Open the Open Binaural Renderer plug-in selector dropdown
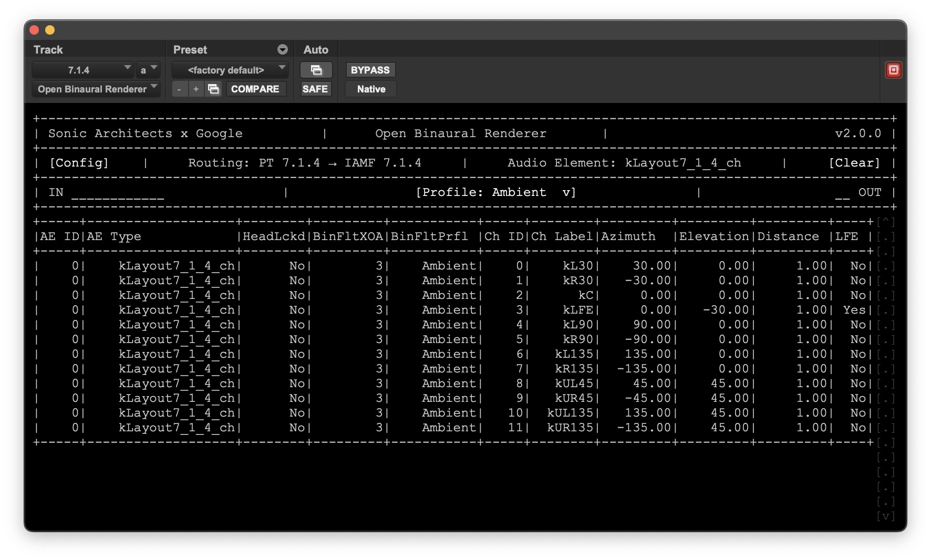The height and width of the screenshot is (560, 931). point(96,89)
